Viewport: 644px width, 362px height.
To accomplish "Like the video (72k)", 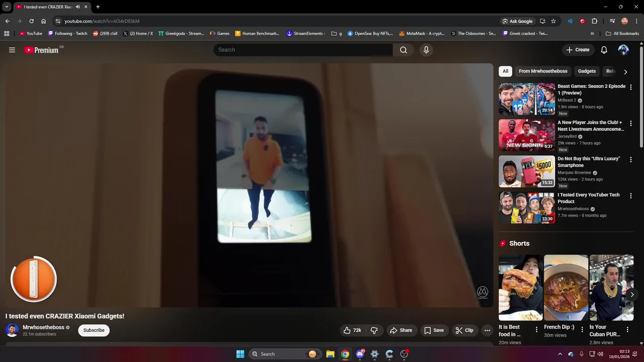I will (x=352, y=330).
